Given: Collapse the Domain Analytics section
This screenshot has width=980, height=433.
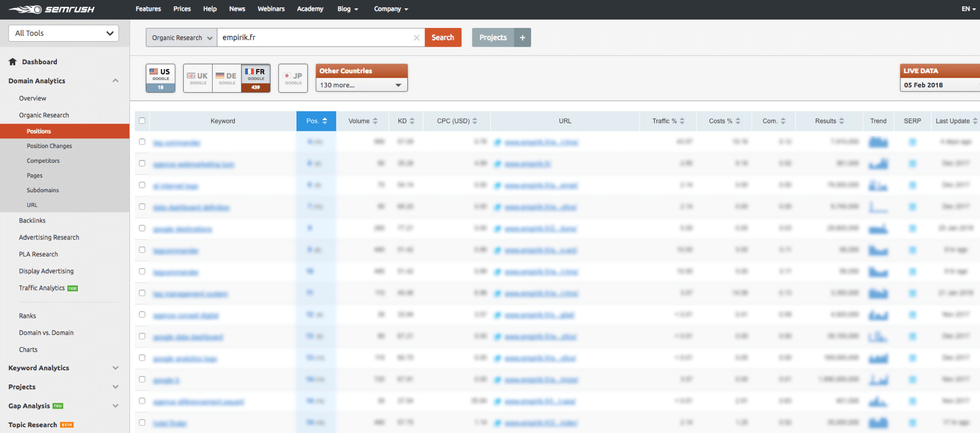Looking at the screenshot, I should (x=116, y=81).
